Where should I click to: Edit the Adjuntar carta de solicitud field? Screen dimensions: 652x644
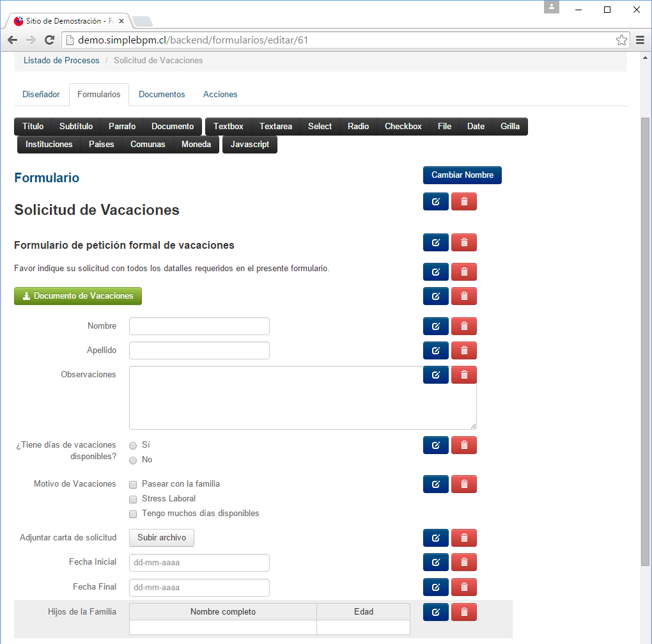pos(435,538)
